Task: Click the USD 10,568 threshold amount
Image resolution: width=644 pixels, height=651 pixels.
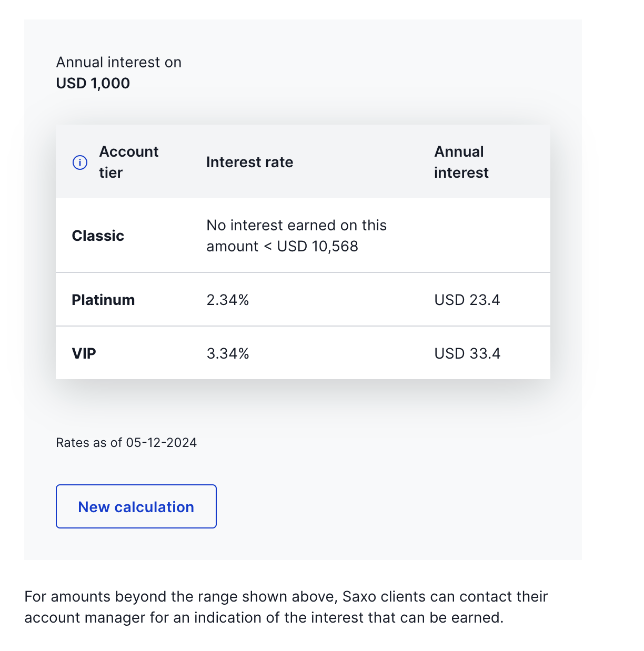Action: 317,246
